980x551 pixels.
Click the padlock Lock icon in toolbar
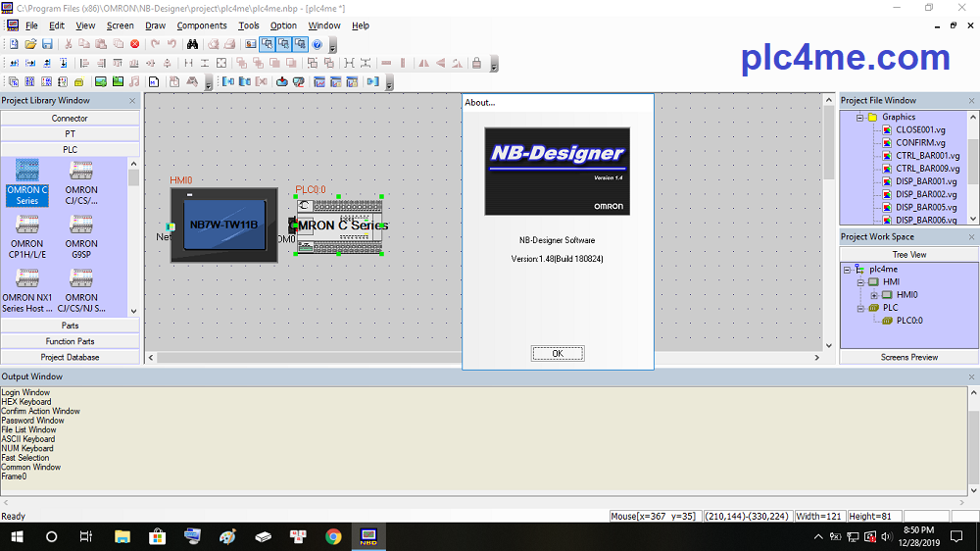[476, 63]
